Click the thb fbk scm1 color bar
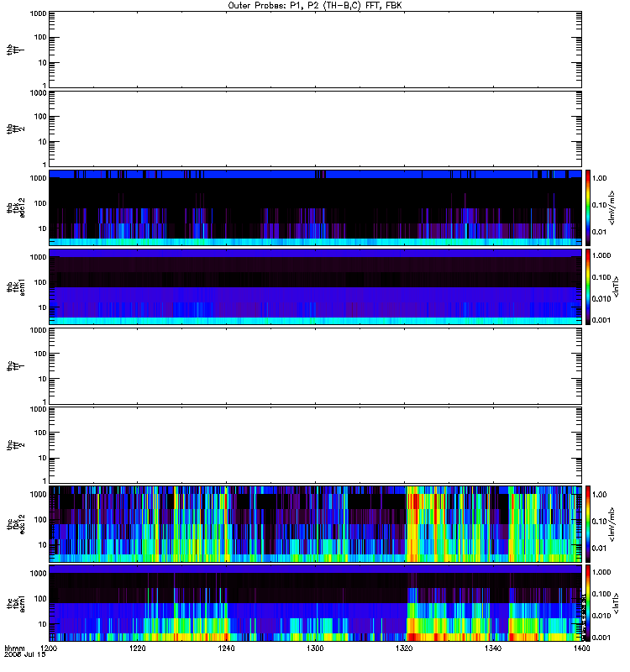630x672 pixels. coord(588,286)
